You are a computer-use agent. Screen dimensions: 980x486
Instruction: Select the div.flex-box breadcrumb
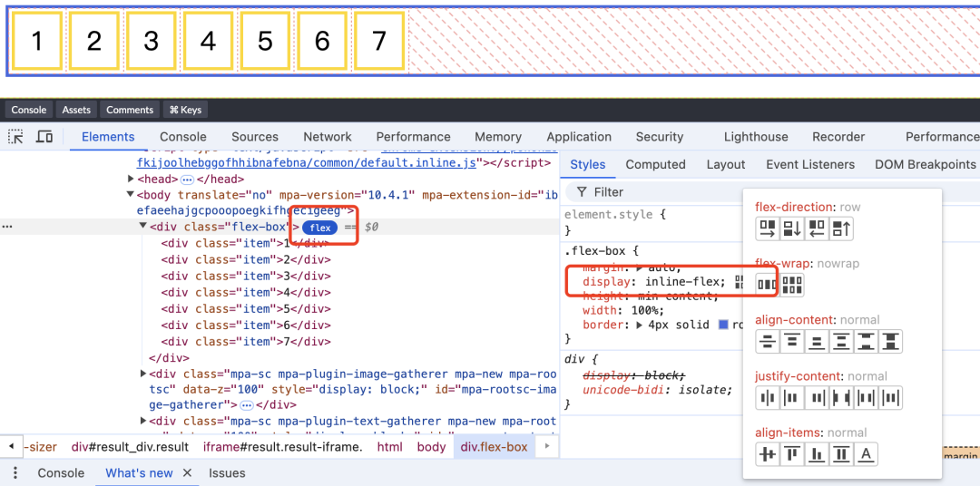[494, 447]
